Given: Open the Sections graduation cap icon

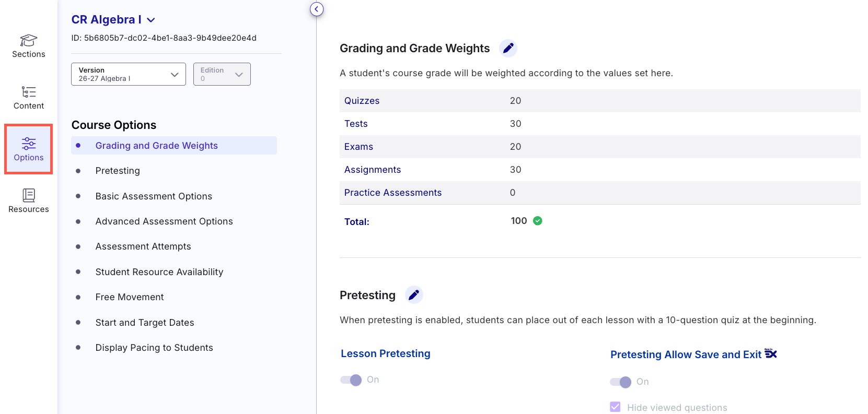Looking at the screenshot, I should (29, 40).
